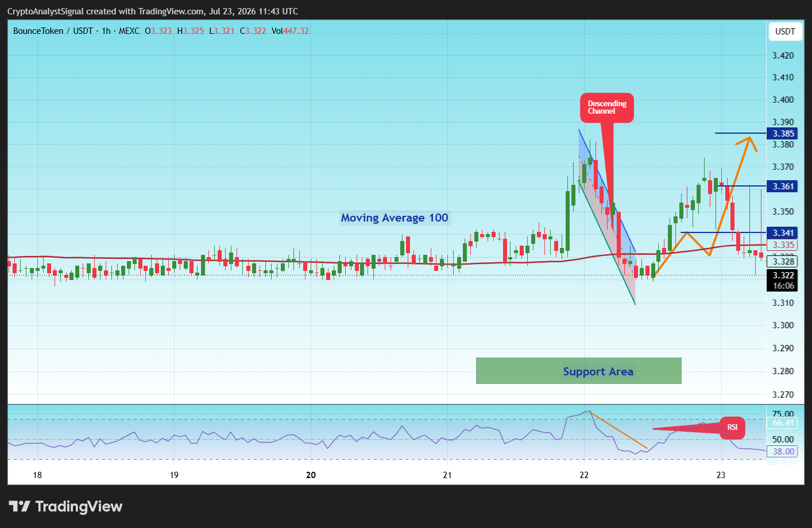812x528 pixels.
Task: Click the RSI 38.00 value label
Action: pyautogui.click(x=783, y=452)
